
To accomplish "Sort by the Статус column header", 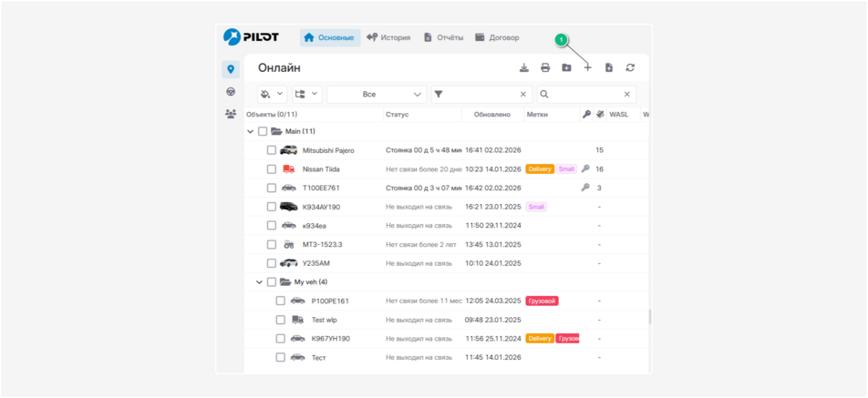I will point(398,115).
